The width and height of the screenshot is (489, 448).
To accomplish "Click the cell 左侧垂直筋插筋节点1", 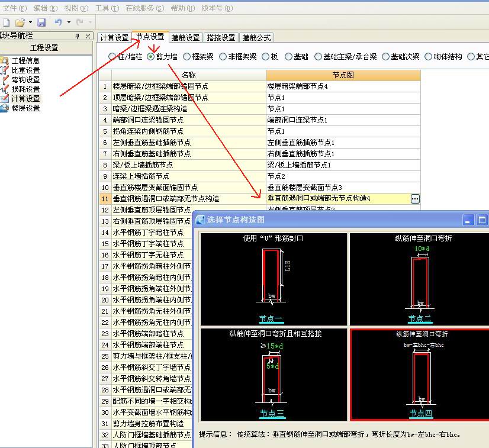I will 343,143.
